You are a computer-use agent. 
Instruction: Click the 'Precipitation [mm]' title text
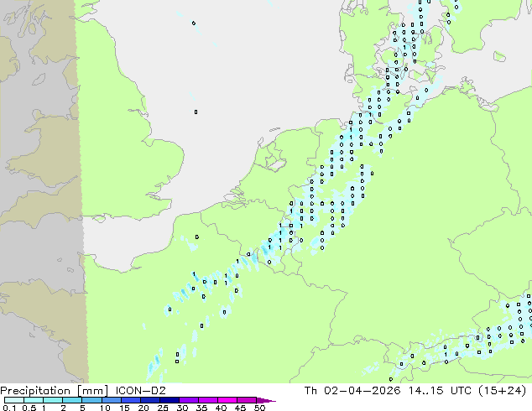coord(54,391)
